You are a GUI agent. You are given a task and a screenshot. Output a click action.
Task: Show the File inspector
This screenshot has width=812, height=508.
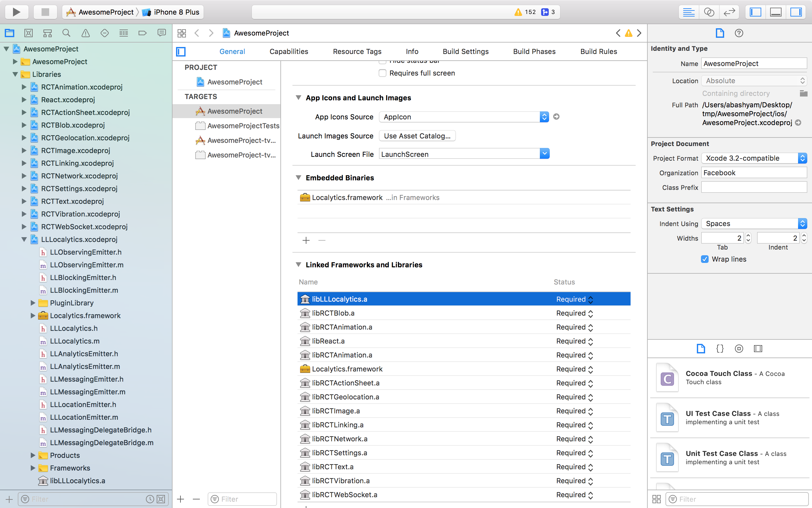pos(720,33)
